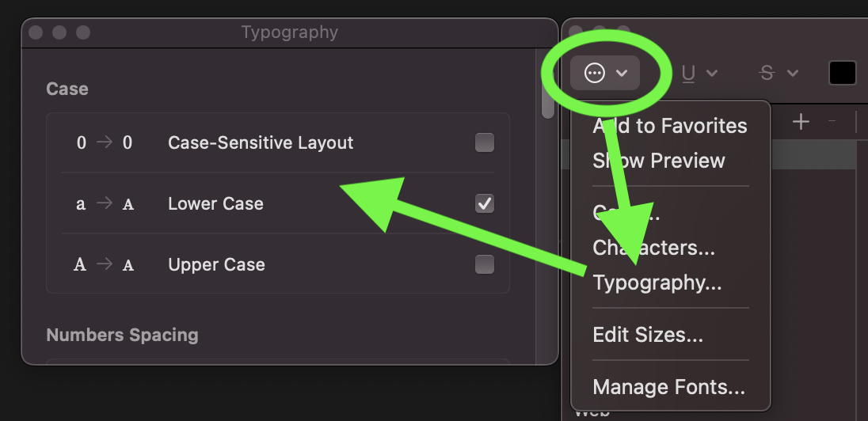Image resolution: width=868 pixels, height=421 pixels.
Task: Enable the Upper Case checkbox
Action: (x=485, y=264)
